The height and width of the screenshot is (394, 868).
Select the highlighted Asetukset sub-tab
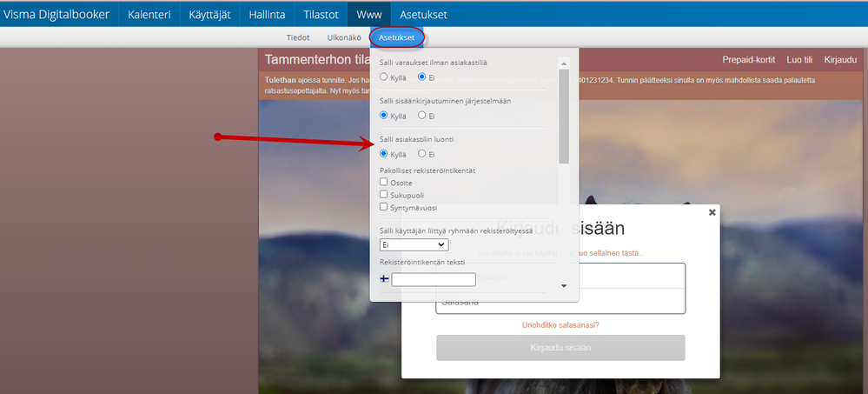tap(396, 37)
